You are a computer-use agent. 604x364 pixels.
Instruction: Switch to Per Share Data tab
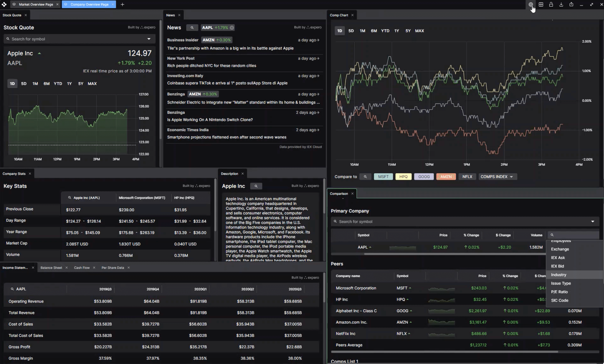[113, 268]
